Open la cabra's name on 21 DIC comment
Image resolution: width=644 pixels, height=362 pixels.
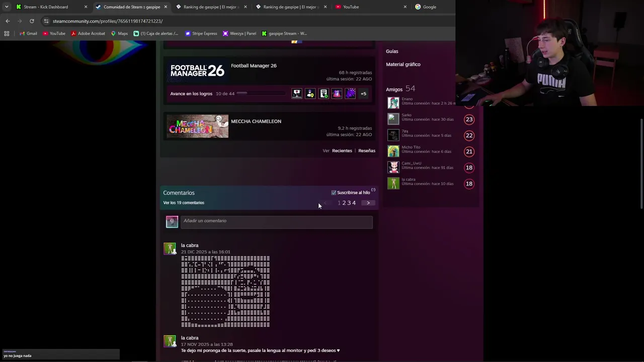(190, 245)
